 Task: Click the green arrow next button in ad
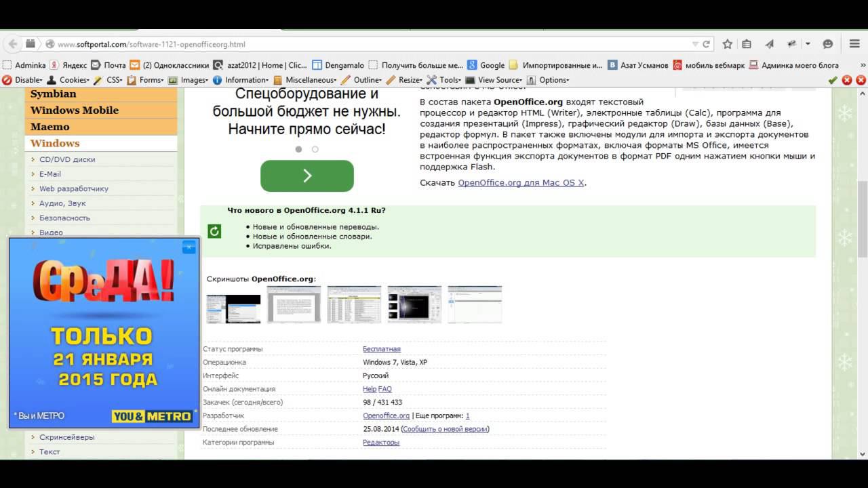click(307, 176)
